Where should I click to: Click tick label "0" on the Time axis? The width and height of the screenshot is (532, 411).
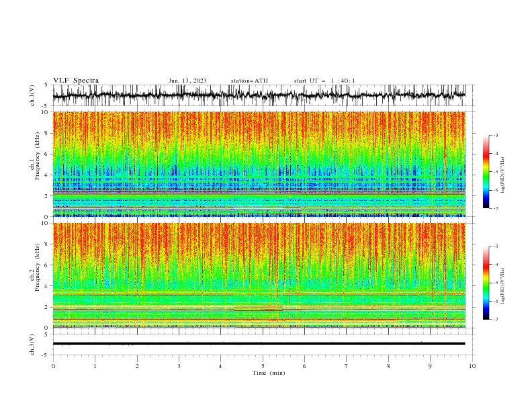tap(53, 366)
